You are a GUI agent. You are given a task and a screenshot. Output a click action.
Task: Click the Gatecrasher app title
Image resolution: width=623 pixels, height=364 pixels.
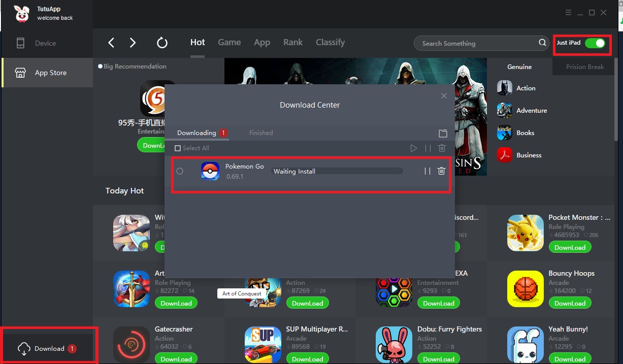(x=174, y=329)
